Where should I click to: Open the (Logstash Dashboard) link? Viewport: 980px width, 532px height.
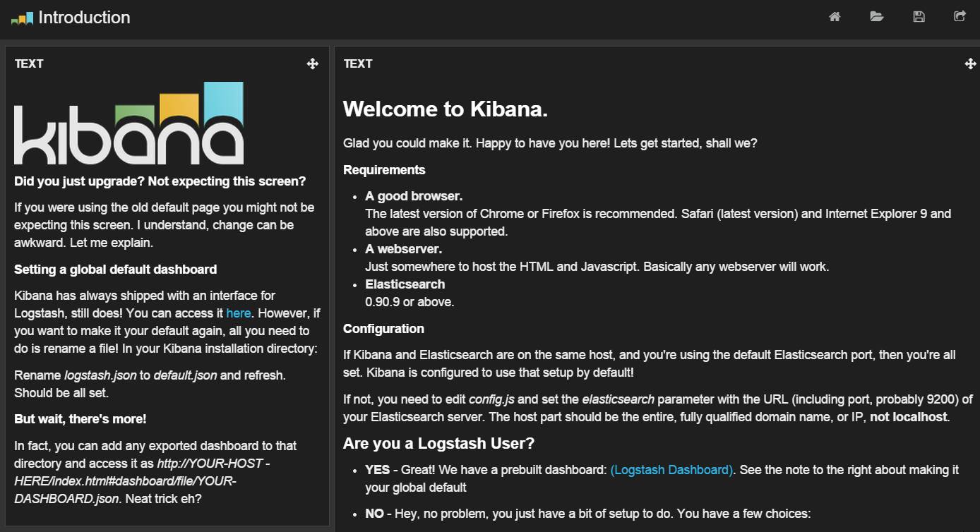pos(672,469)
